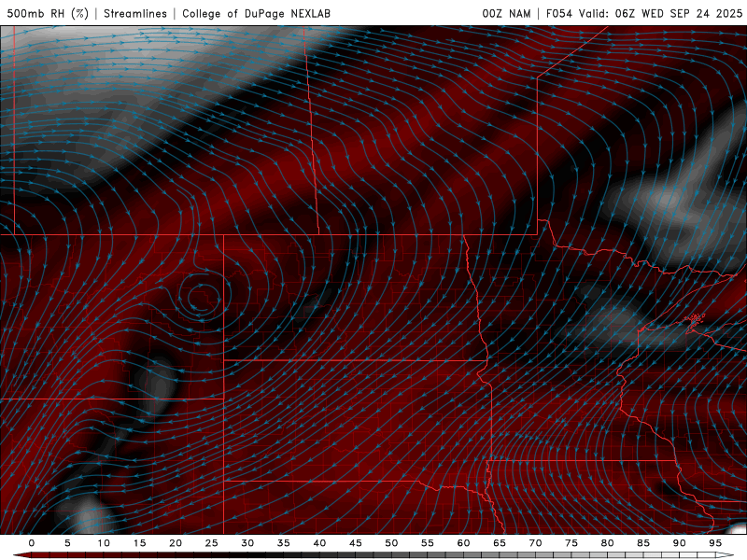
Task: Click the 30 value on the color scale
Action: click(x=247, y=543)
